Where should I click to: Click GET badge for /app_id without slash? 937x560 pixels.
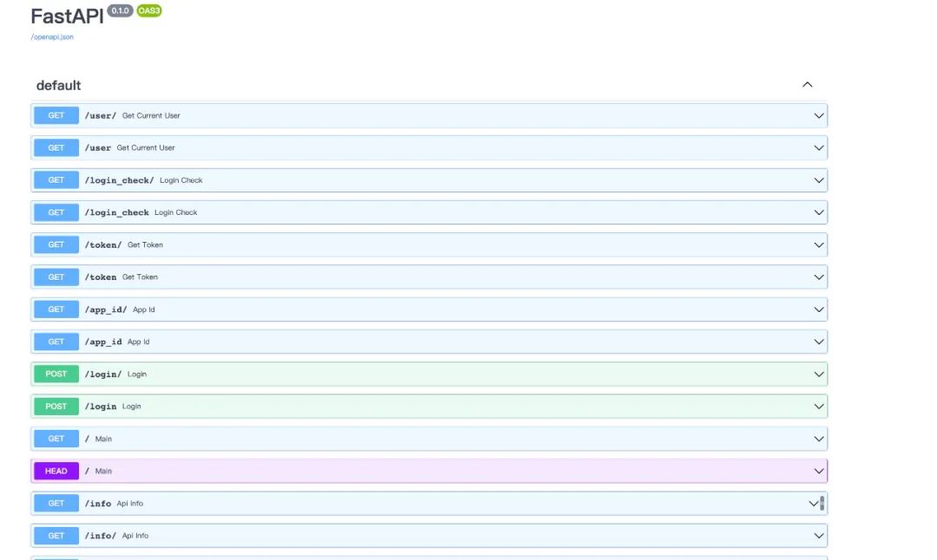coord(56,342)
